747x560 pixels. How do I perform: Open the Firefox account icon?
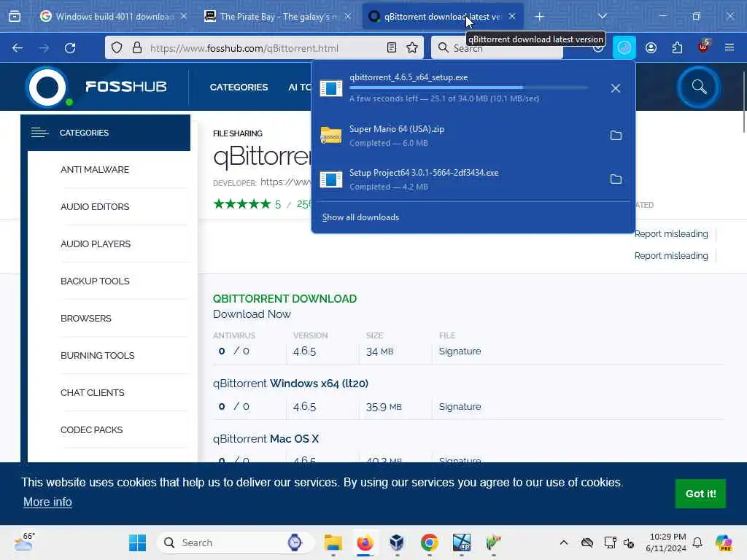click(651, 47)
